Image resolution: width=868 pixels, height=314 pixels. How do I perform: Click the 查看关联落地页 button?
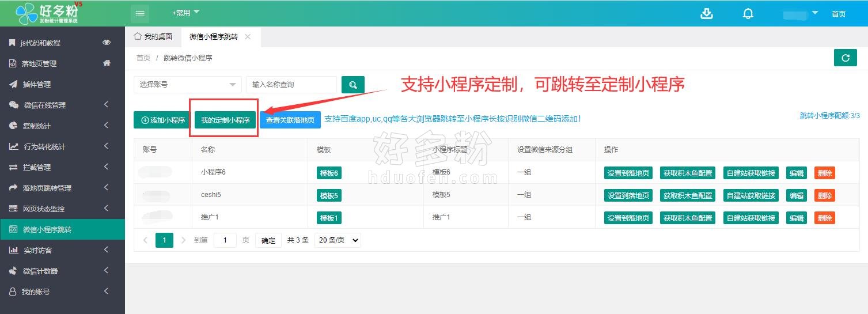[290, 120]
